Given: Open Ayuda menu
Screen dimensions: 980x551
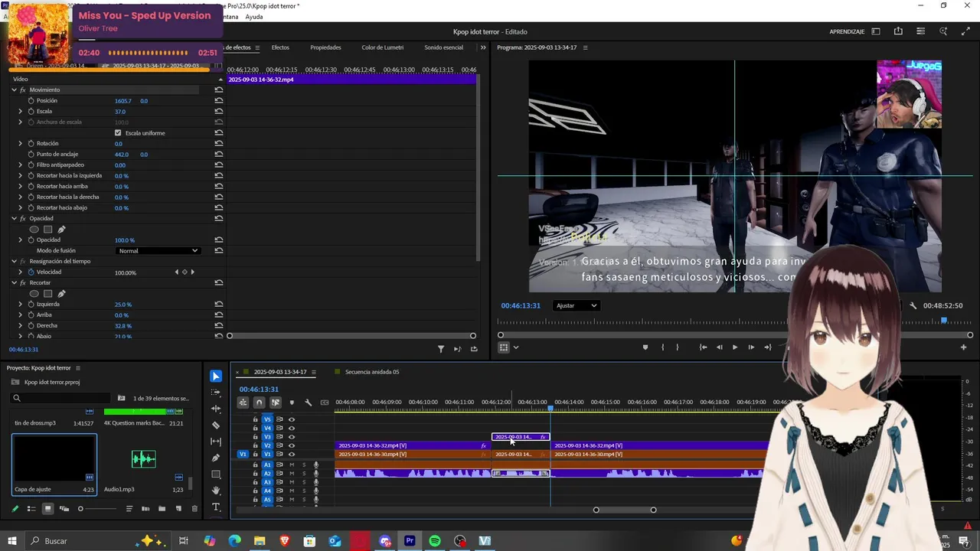Looking at the screenshot, I should pos(254,17).
